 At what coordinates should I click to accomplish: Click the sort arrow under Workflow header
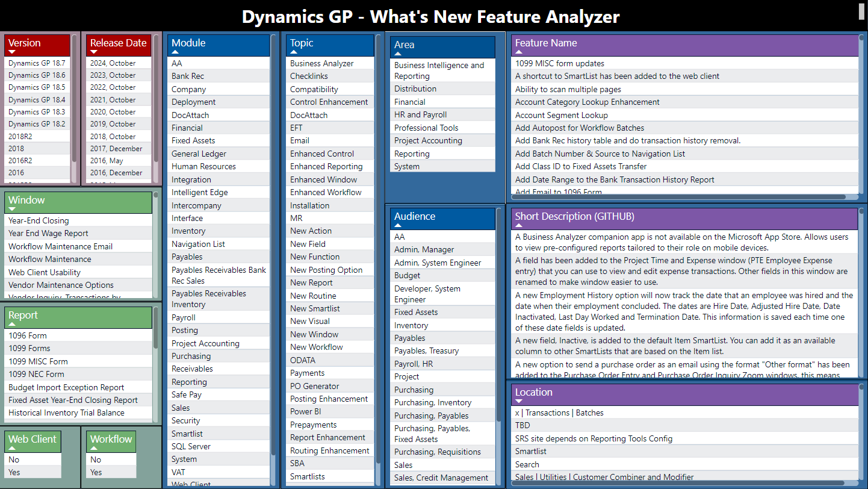94,449
